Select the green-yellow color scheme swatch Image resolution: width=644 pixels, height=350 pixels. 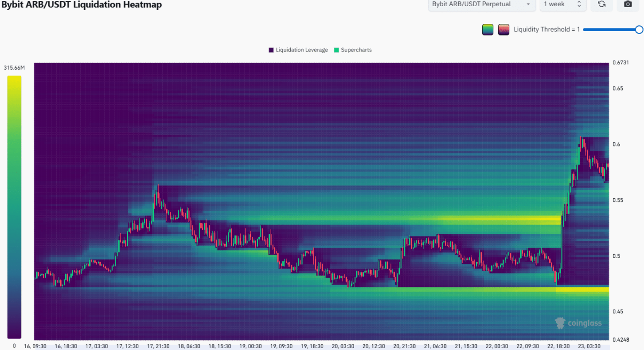click(x=488, y=30)
